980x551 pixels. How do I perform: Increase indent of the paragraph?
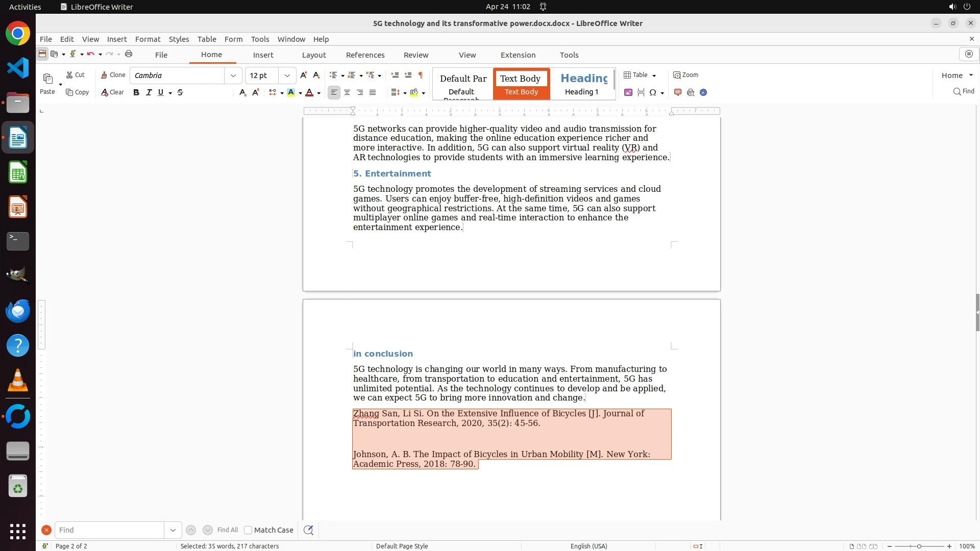coord(395,75)
